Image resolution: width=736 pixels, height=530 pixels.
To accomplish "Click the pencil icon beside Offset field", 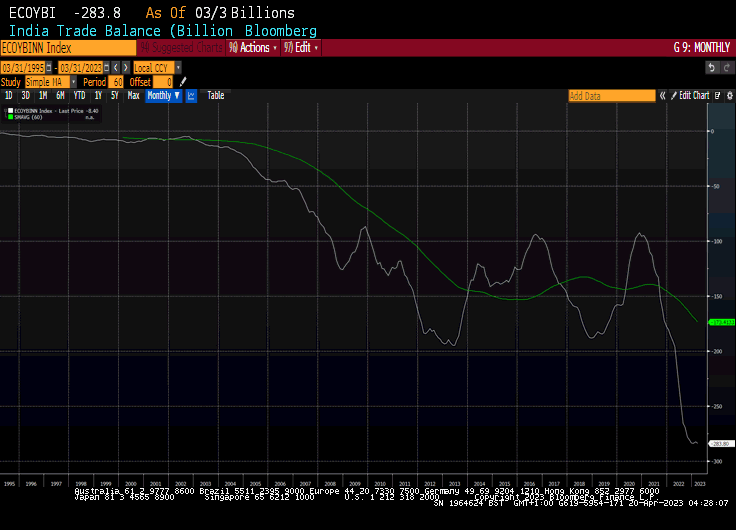I will click(x=183, y=82).
